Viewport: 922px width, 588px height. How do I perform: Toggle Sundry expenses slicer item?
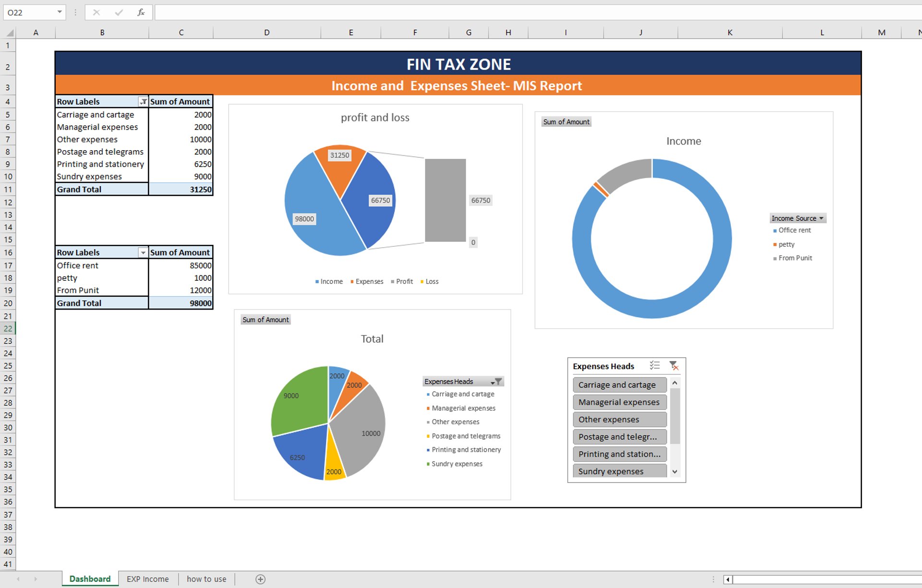619,471
